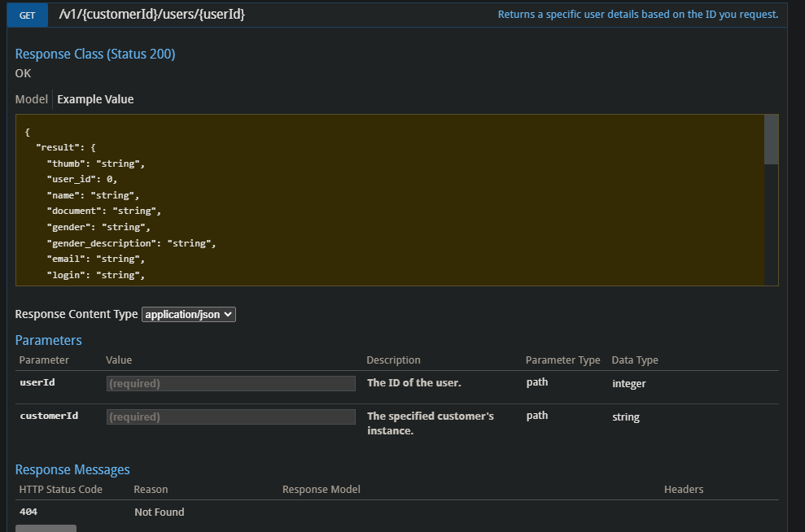The width and height of the screenshot is (805, 532).
Task: Click the customerId parameter name
Action: click(x=49, y=416)
